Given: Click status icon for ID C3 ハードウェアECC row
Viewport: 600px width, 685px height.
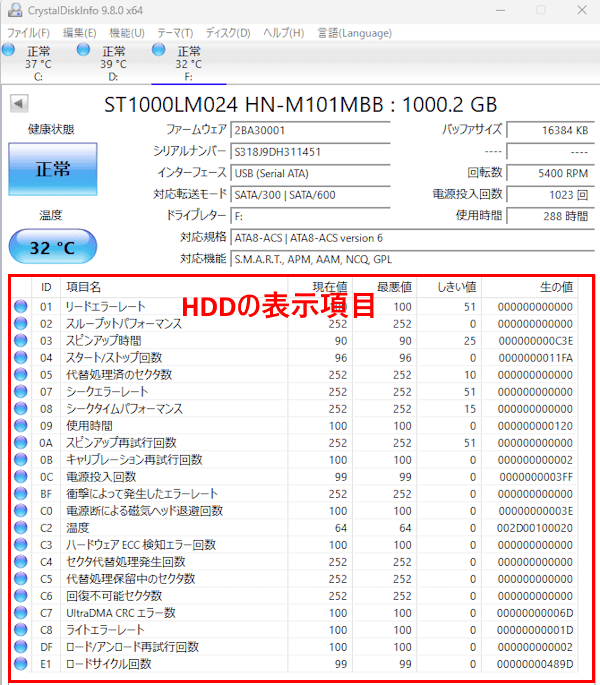Looking at the screenshot, I should [21, 545].
